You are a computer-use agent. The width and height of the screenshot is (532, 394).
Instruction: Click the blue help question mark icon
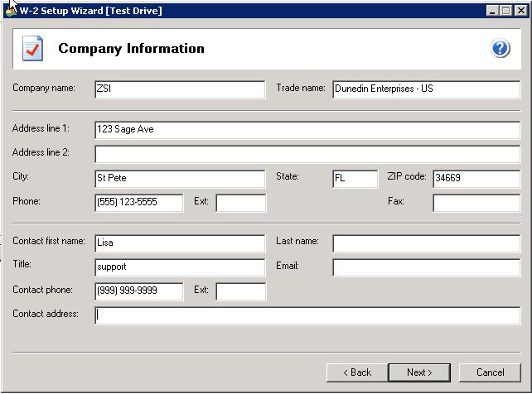point(501,49)
